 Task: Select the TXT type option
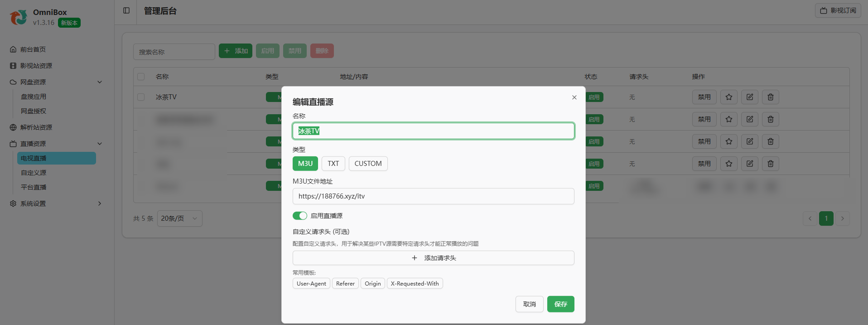(333, 164)
